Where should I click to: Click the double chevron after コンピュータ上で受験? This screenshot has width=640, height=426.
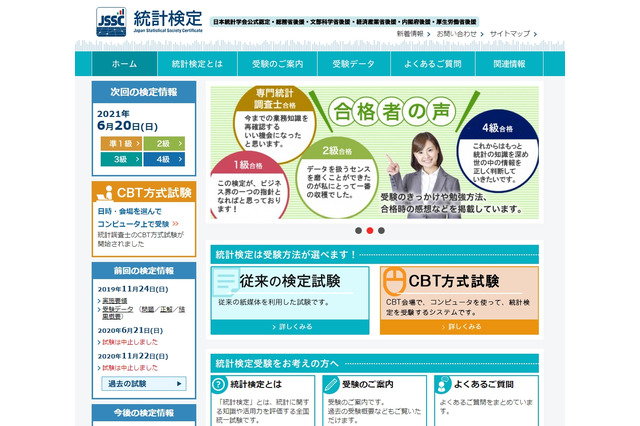click(x=176, y=224)
